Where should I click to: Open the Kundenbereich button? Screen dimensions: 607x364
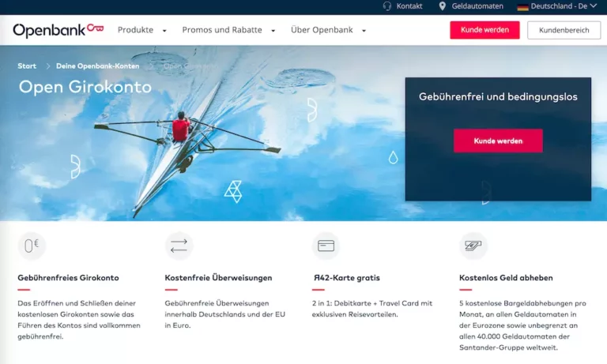564,30
